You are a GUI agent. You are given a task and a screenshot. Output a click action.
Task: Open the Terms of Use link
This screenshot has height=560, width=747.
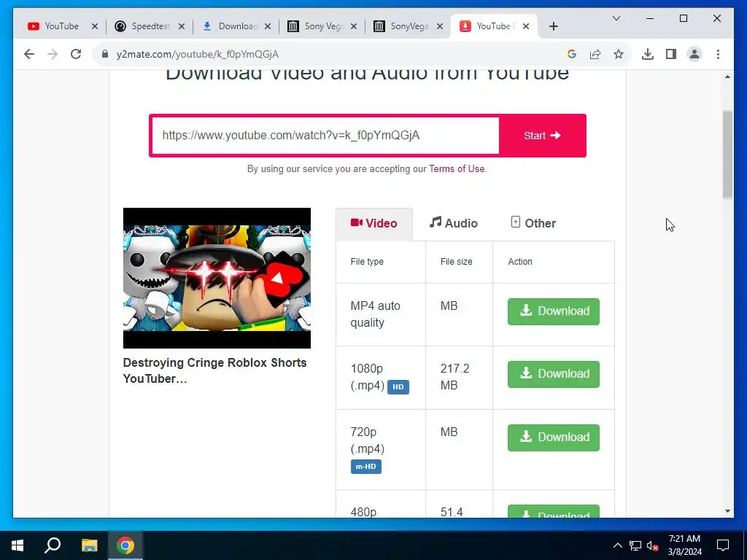pyautogui.click(x=457, y=168)
